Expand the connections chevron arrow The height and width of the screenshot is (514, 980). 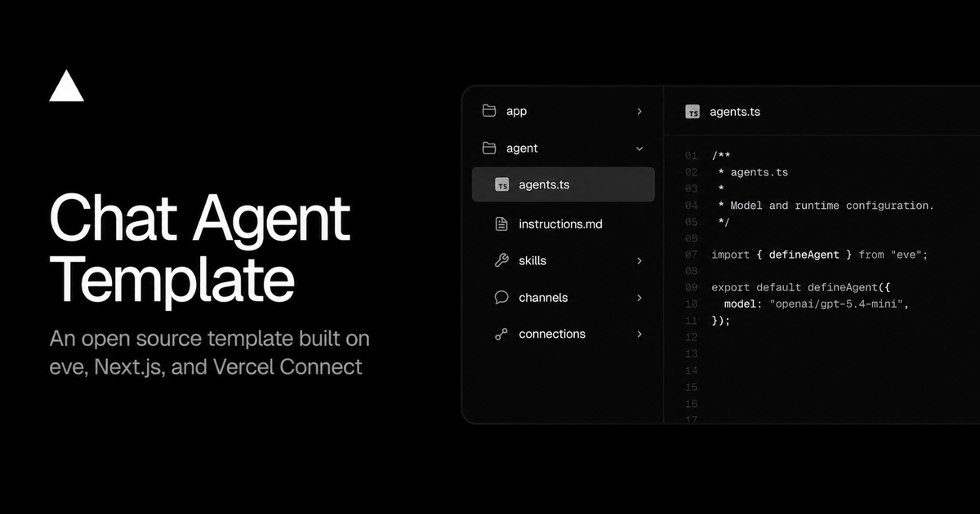point(639,335)
